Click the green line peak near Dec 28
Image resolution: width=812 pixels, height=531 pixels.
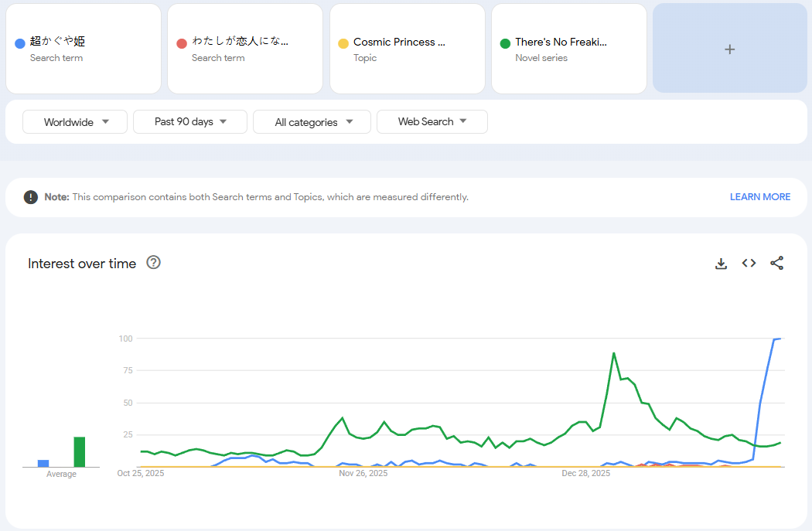(614, 353)
